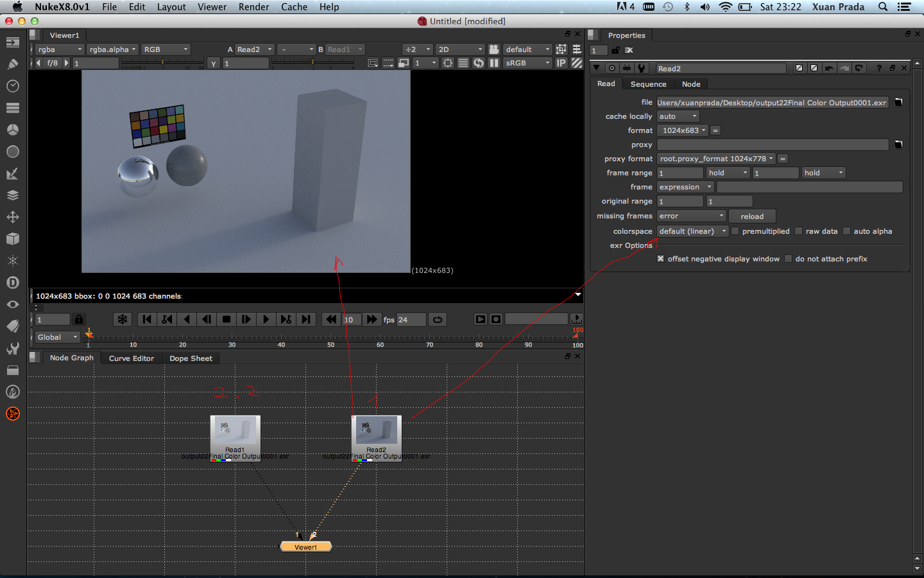Open the Cache menu
This screenshot has width=924, height=578.
point(294,7)
